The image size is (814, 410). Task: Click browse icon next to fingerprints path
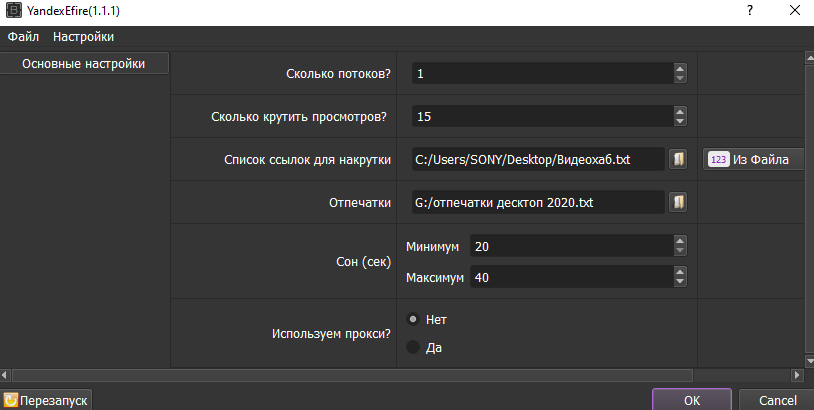pos(677,203)
